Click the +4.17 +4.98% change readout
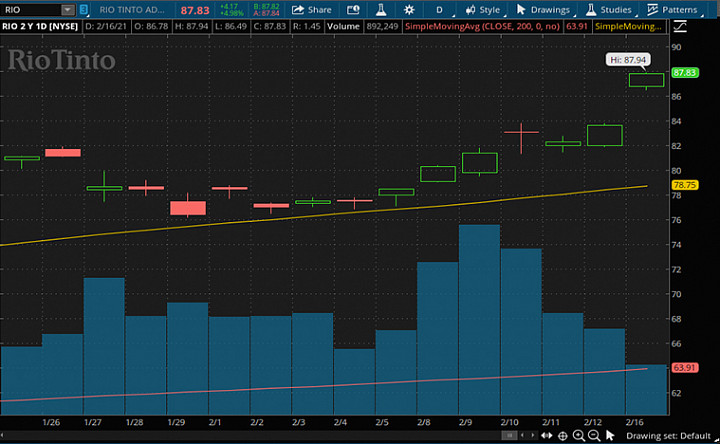This screenshot has width=720, height=444. 231,10
